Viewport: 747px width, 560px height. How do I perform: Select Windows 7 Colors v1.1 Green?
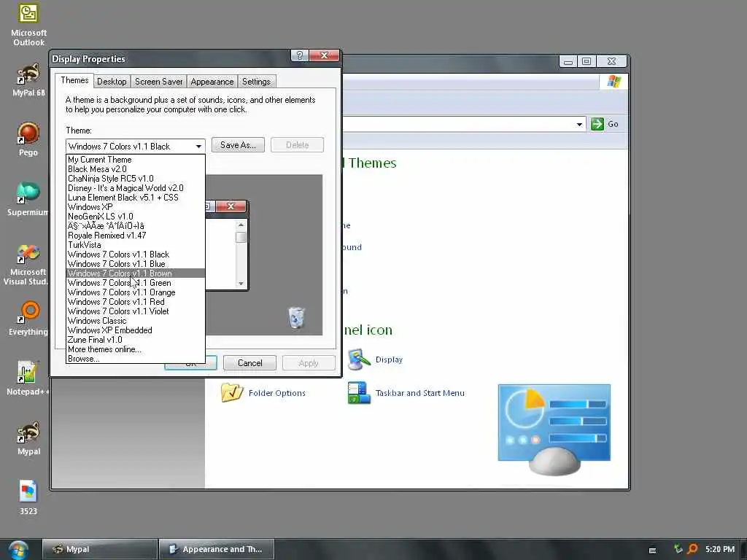point(136,283)
